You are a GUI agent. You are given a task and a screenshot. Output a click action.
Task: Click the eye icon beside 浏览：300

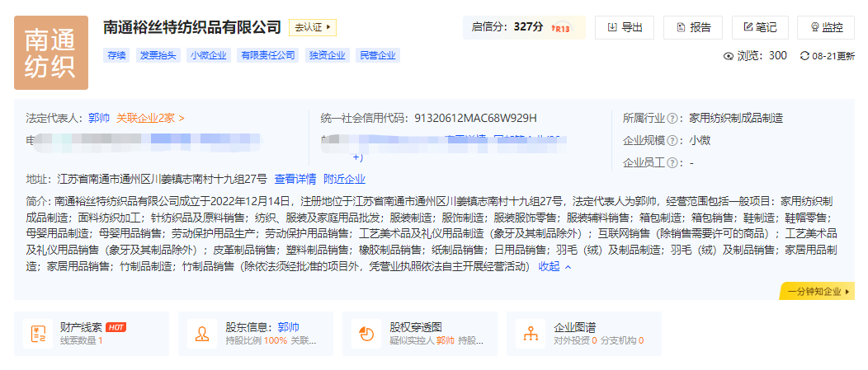coord(729,56)
